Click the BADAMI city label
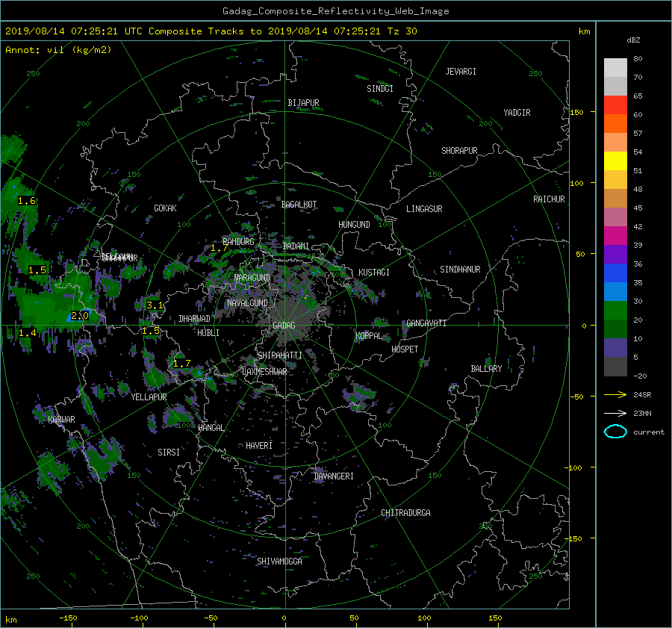Image resolution: width=672 pixels, height=628 pixels. click(x=296, y=246)
